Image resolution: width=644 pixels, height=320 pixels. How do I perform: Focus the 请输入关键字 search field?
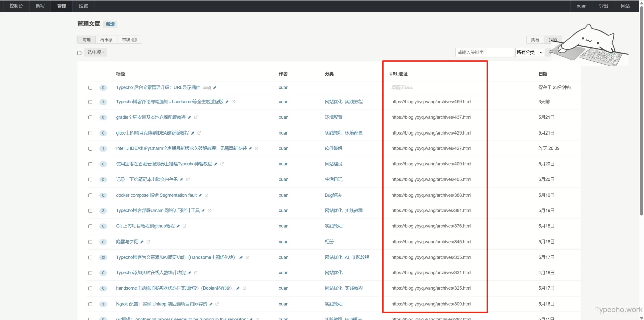[x=484, y=52]
